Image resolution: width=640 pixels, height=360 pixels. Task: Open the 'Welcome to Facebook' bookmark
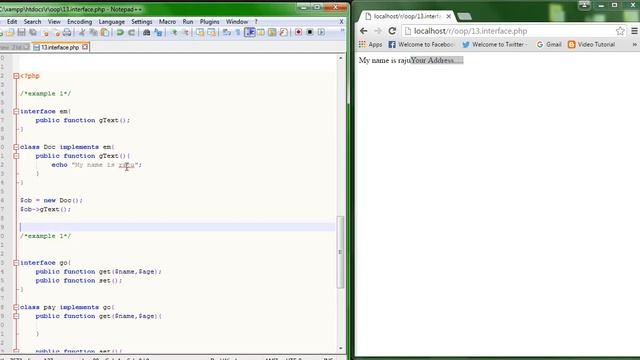[421, 44]
